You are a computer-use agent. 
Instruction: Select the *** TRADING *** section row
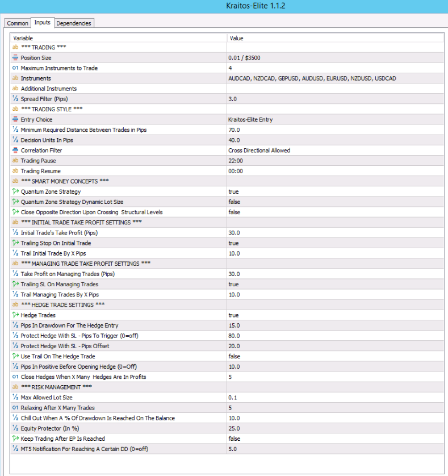(x=227, y=47)
